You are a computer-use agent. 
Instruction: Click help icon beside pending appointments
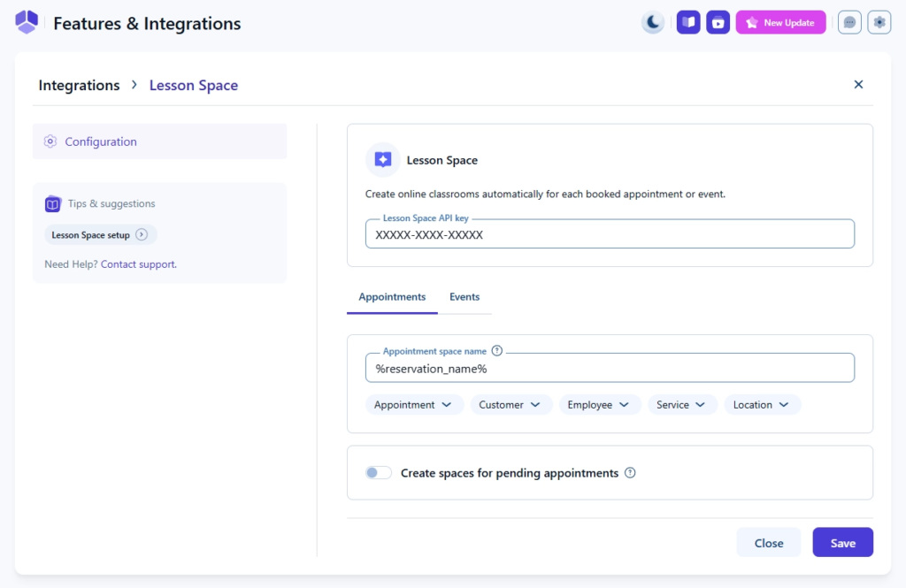pos(630,473)
